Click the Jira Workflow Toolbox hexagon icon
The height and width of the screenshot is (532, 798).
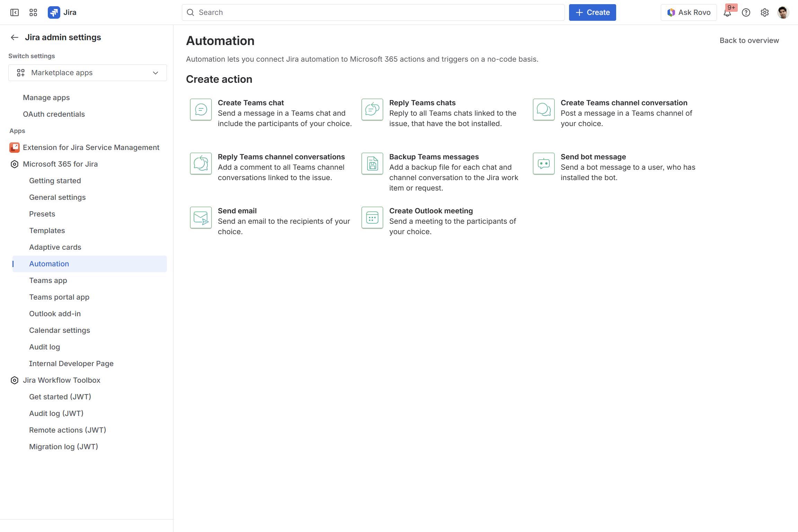click(x=15, y=380)
